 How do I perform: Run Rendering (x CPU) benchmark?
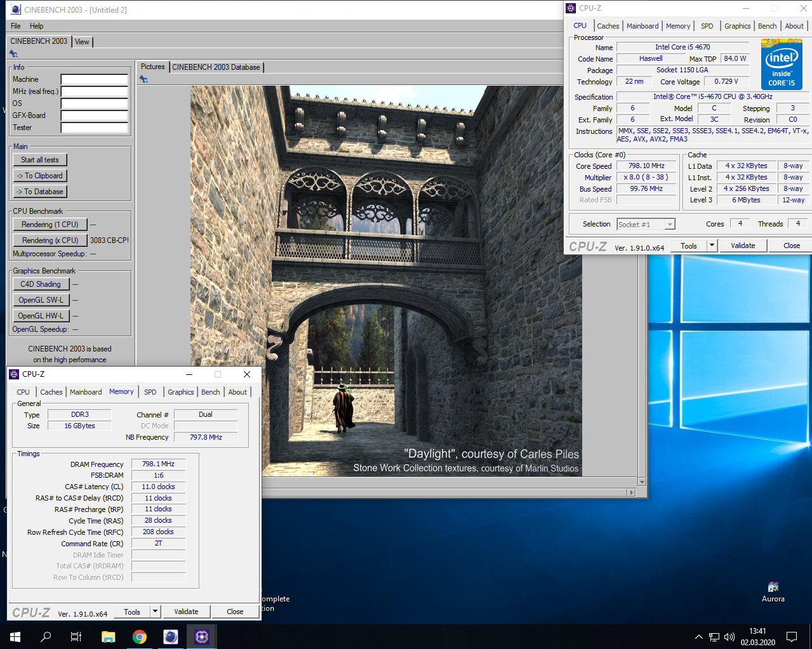click(50, 240)
